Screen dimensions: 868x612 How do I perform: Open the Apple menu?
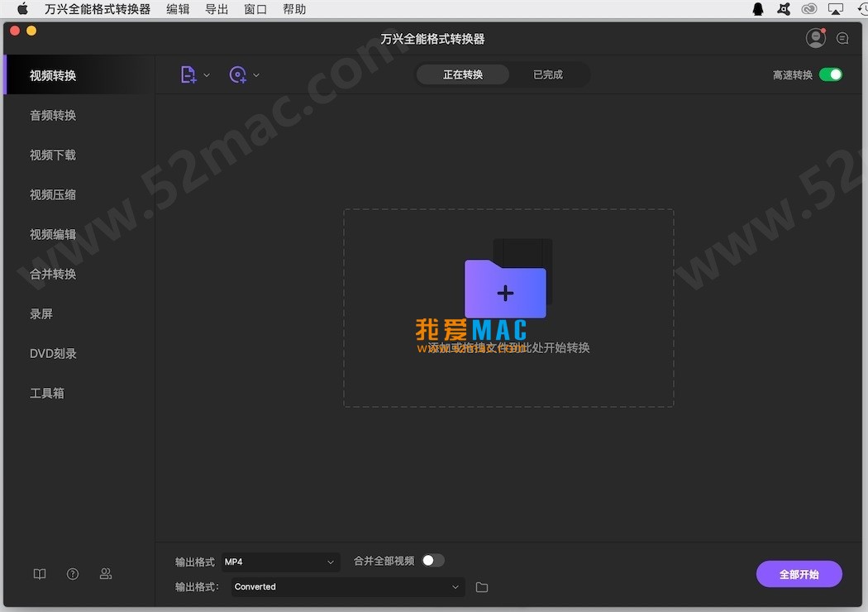(x=22, y=9)
